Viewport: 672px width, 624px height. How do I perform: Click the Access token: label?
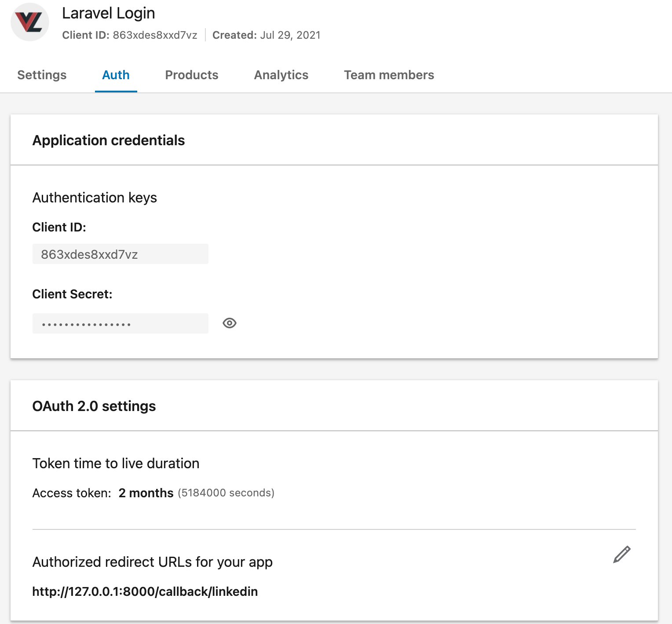tap(72, 493)
